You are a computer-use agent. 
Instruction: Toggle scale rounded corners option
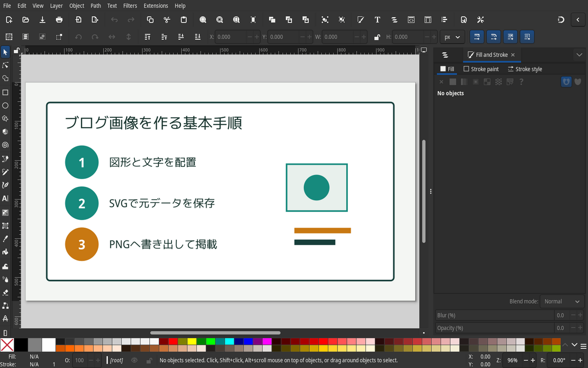(x=493, y=37)
